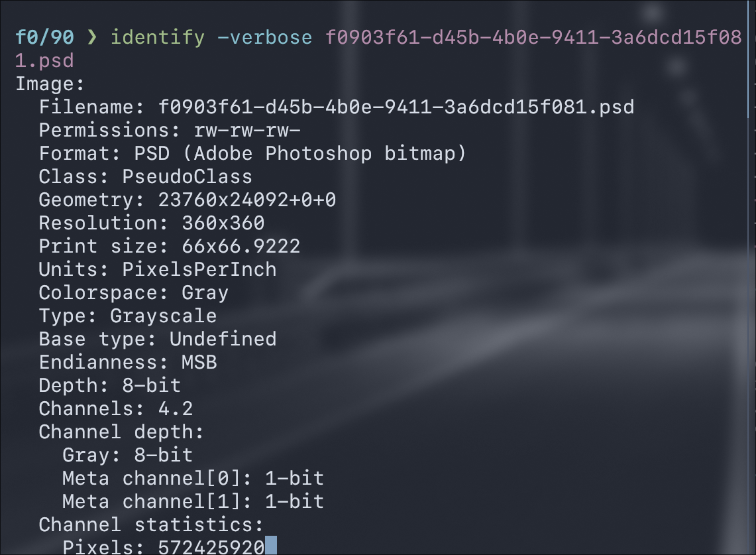Click the Units PixelsPerInch line

(157, 269)
